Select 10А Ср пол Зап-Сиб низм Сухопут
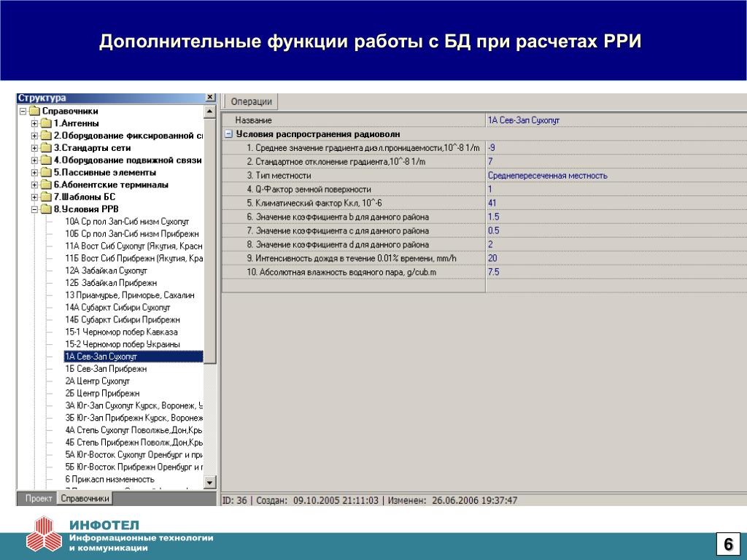 click(x=127, y=222)
